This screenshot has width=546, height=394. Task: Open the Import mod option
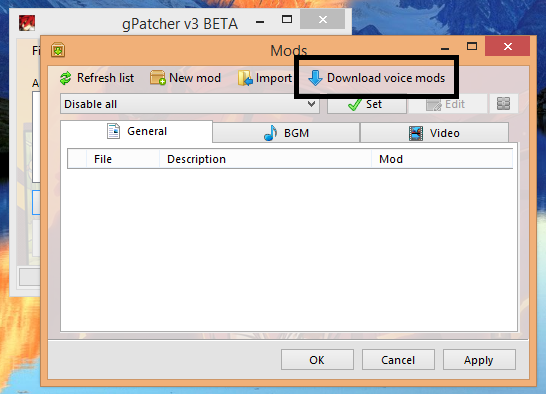tap(265, 78)
